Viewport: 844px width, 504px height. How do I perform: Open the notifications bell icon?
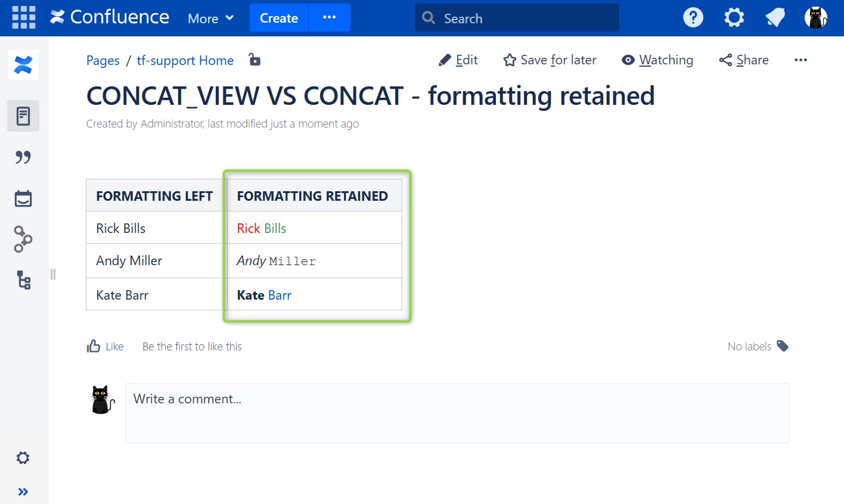pos(775,18)
